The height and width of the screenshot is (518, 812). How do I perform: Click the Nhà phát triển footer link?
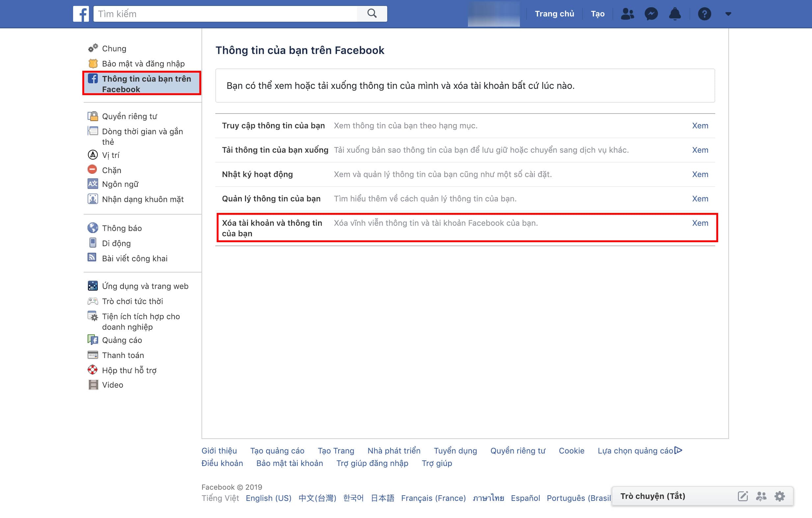(x=394, y=451)
